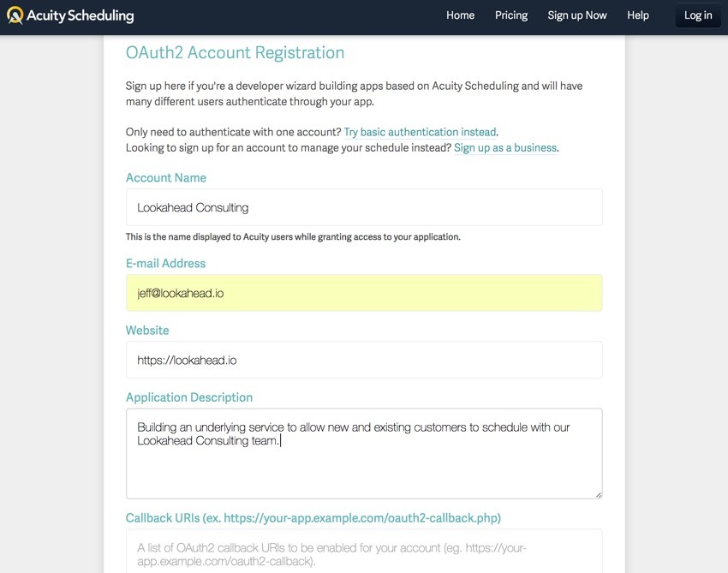Click the 'Acuity Scheduling' brand text
This screenshot has width=728, height=573.
point(81,15)
